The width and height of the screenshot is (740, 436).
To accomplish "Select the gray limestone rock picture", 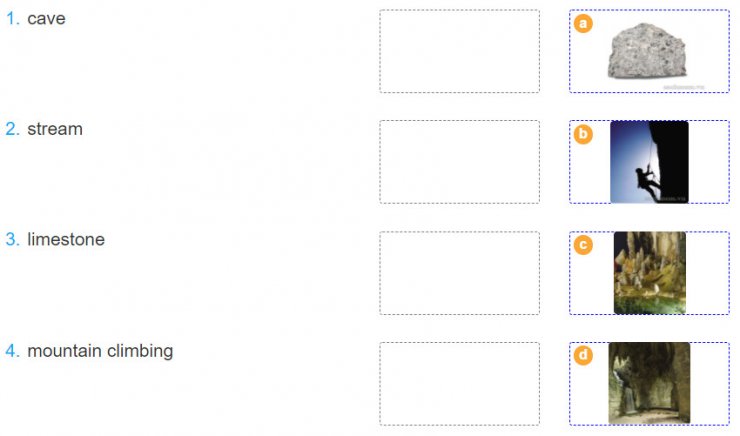I will click(647, 51).
